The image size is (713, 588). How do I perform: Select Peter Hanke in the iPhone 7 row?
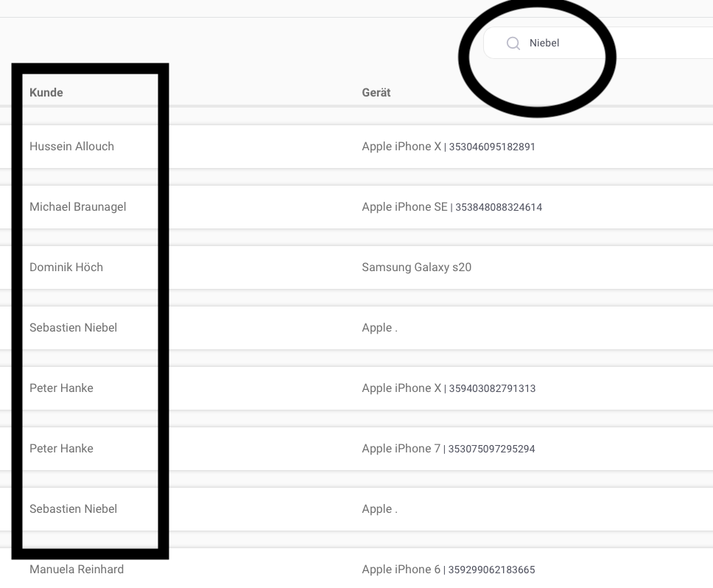pos(61,449)
